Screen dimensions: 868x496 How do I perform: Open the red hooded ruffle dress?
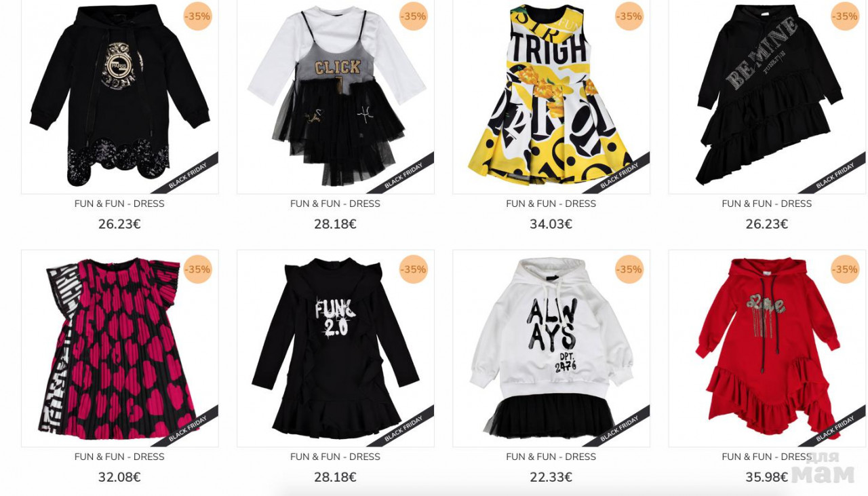[767, 348]
